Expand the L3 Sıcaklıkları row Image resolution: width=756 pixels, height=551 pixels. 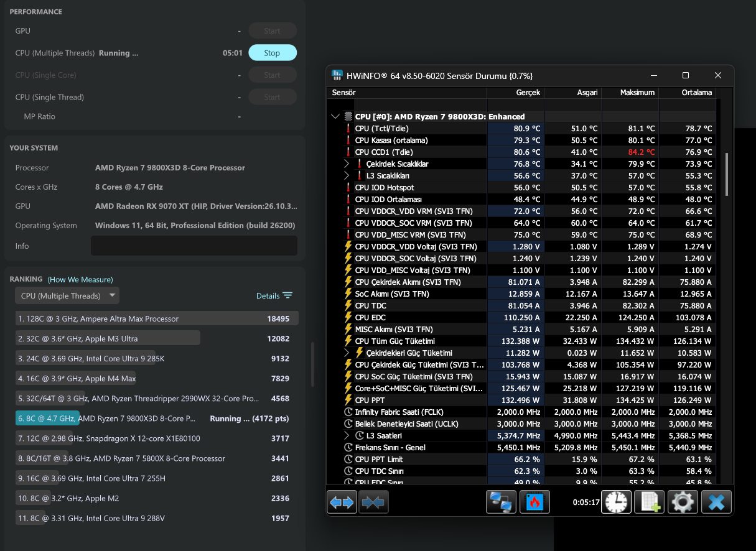[x=347, y=176]
